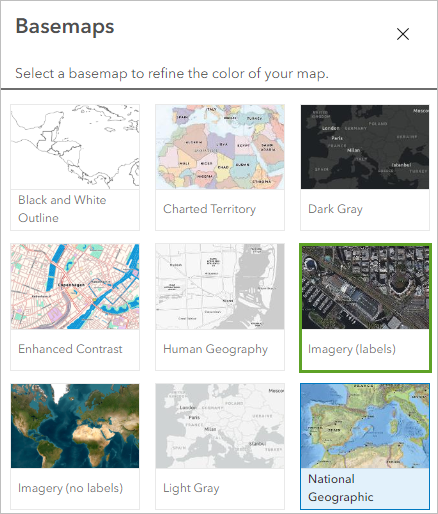Screen dimensions: 438x514
Task: Choose the Light Gray map thumbnail
Action: point(220,426)
